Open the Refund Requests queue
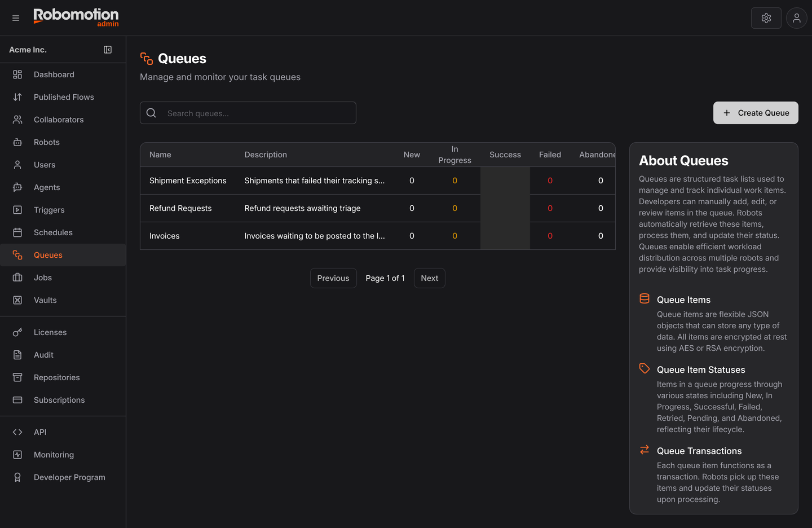Screen dimensions: 812x528 coord(180,208)
